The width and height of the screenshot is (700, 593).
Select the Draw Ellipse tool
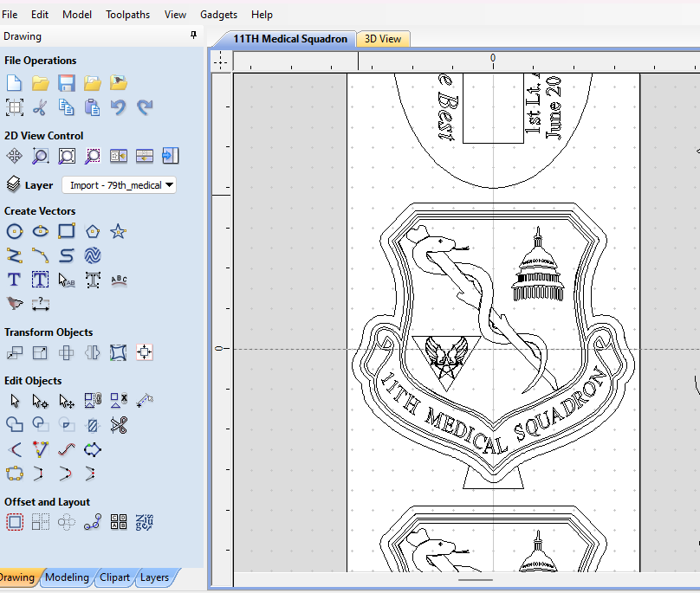click(x=40, y=231)
